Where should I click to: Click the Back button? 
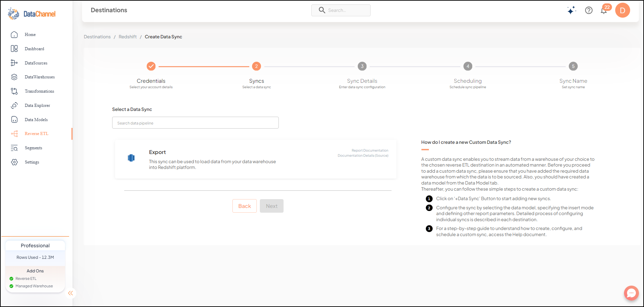[x=245, y=206]
